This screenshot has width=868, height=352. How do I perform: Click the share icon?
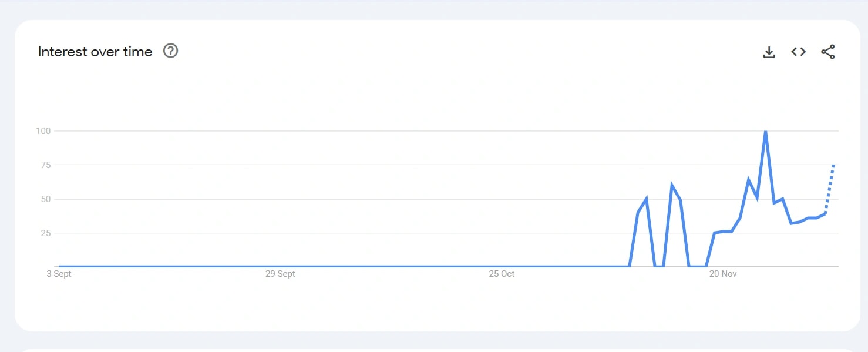click(x=827, y=52)
